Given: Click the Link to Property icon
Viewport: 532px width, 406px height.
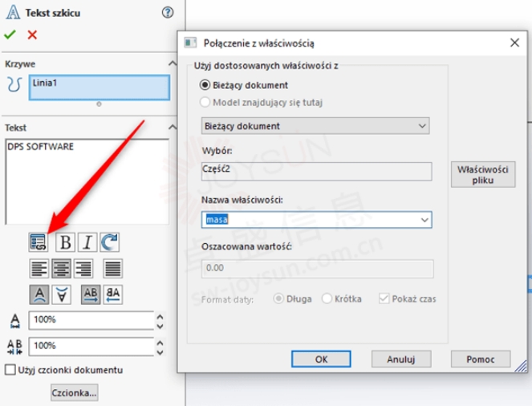Looking at the screenshot, I should [39, 242].
